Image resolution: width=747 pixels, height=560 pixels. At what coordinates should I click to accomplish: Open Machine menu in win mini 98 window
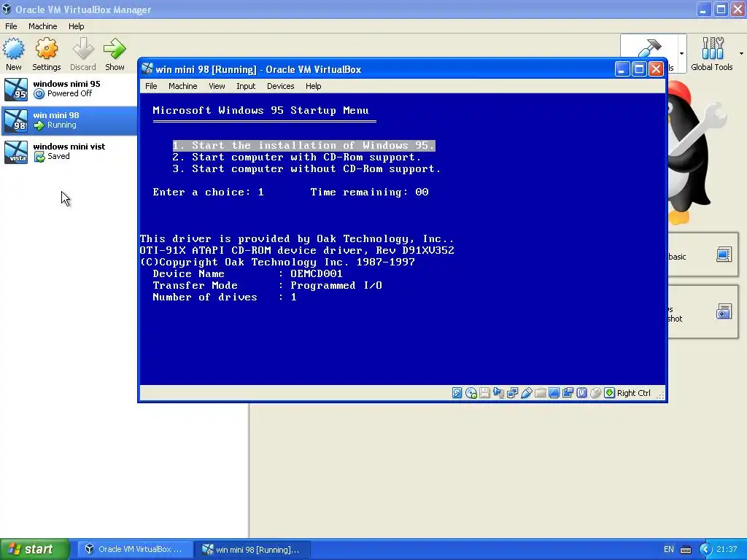[x=183, y=86]
